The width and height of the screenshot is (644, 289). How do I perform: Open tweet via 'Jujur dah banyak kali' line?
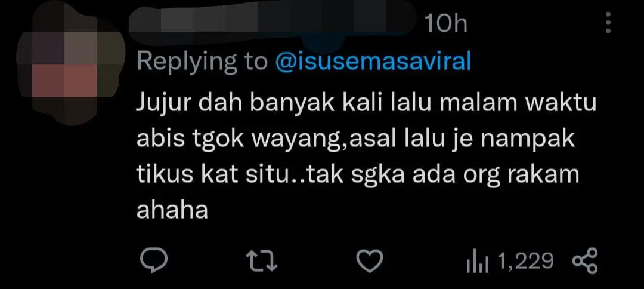coord(366,104)
